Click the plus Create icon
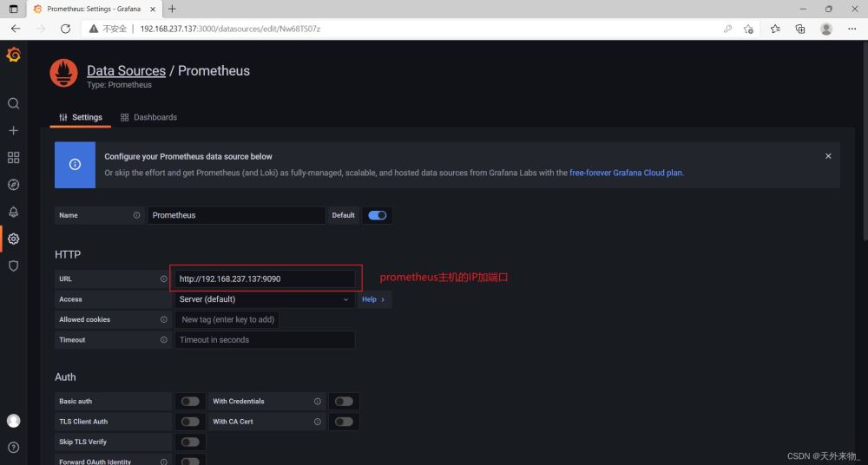 [13, 130]
